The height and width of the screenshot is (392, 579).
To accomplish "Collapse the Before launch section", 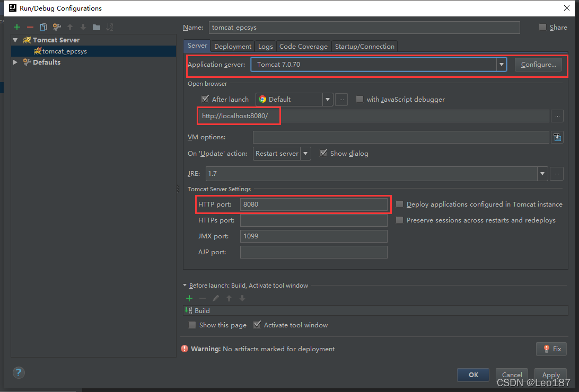I will [x=185, y=286].
